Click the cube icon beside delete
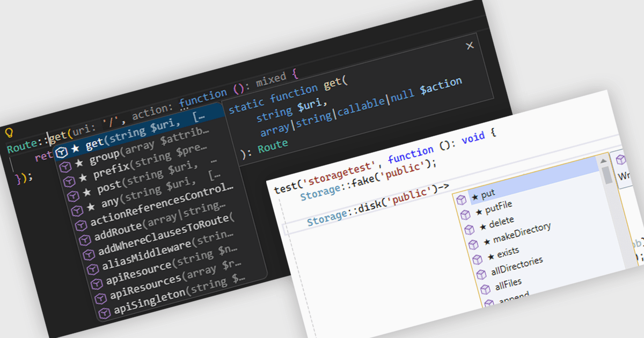The height and width of the screenshot is (338, 644). [x=469, y=230]
